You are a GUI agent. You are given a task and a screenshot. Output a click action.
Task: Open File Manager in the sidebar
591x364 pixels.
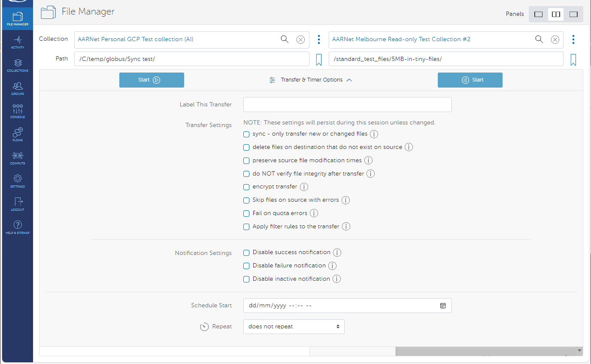pyautogui.click(x=17, y=19)
